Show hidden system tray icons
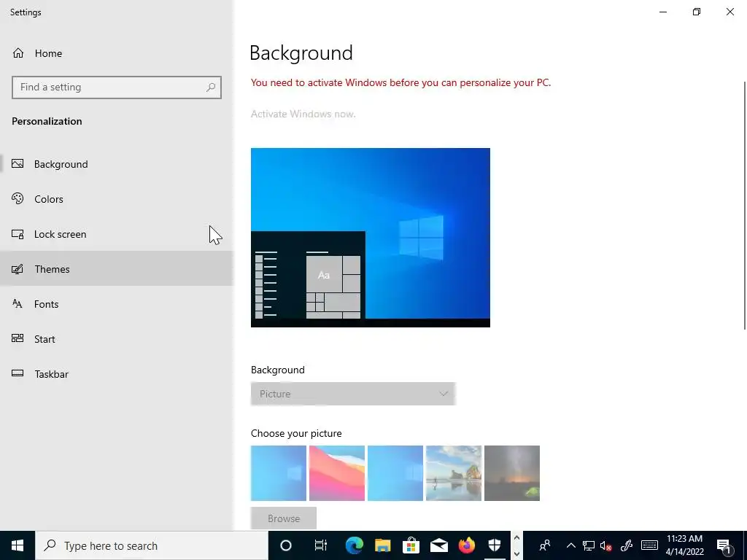Viewport: 747px width, 560px height. (570, 545)
